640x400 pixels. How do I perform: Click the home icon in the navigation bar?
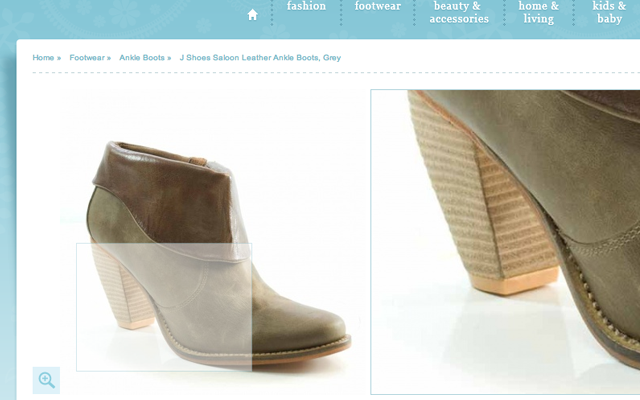tap(253, 14)
